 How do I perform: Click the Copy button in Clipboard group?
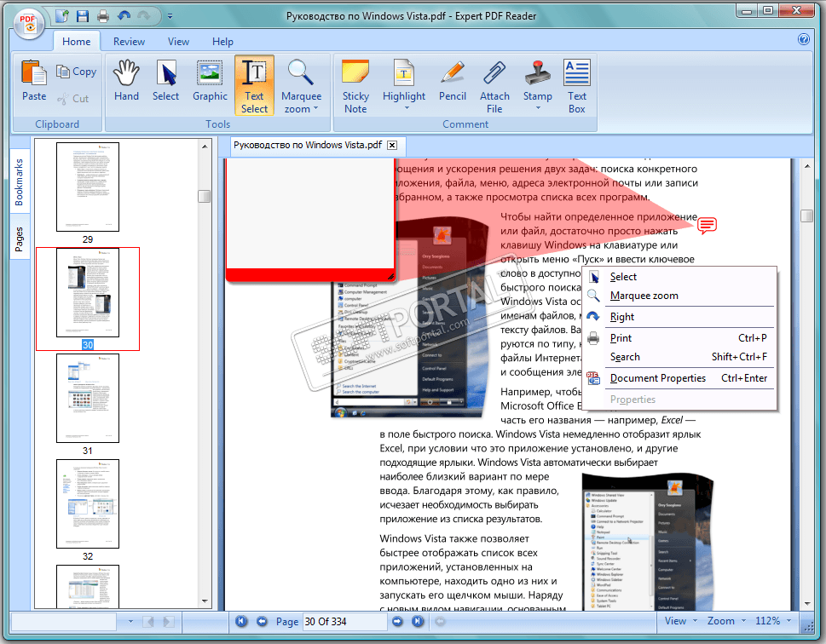coord(77,72)
